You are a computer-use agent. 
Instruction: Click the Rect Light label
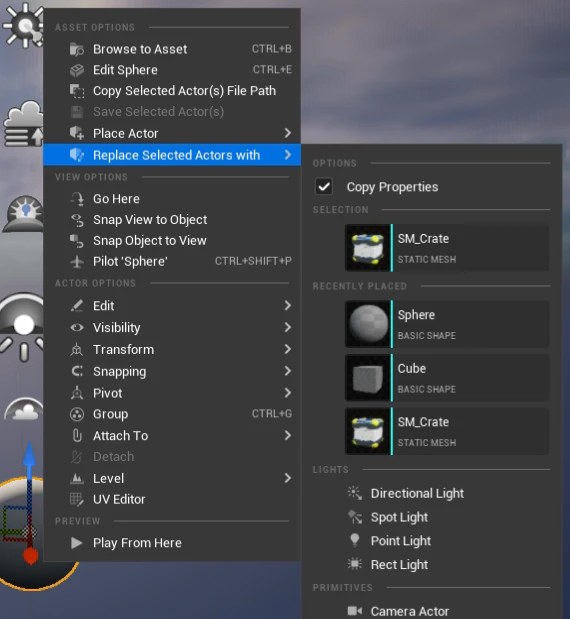point(399,565)
